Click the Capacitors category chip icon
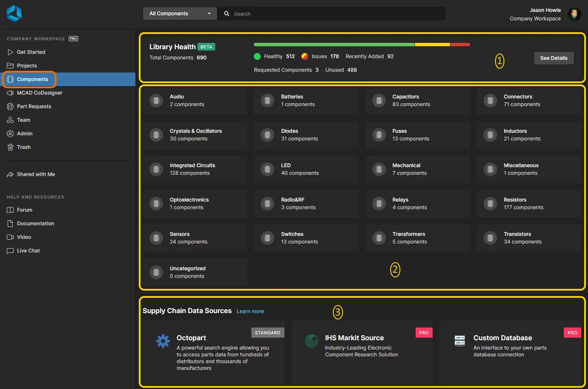This screenshot has height=389, width=588. (379, 101)
